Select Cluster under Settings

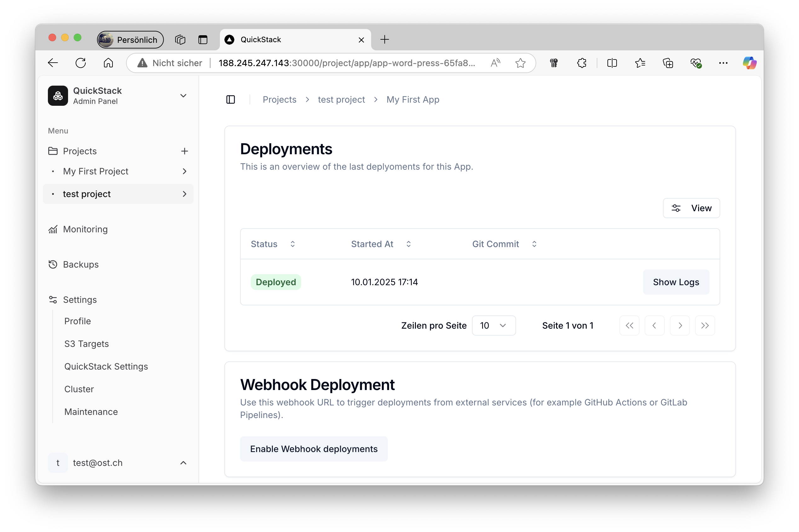79,389
